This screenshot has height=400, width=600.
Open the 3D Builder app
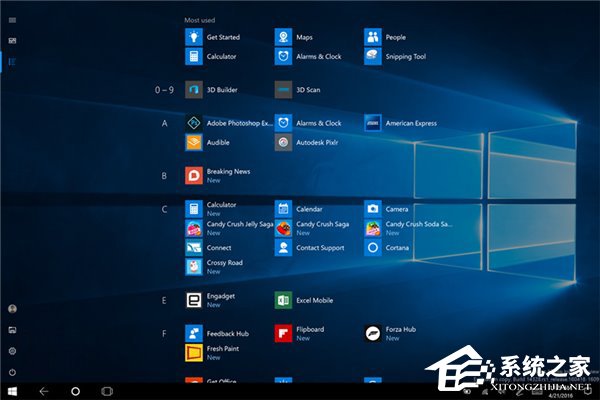pos(194,90)
